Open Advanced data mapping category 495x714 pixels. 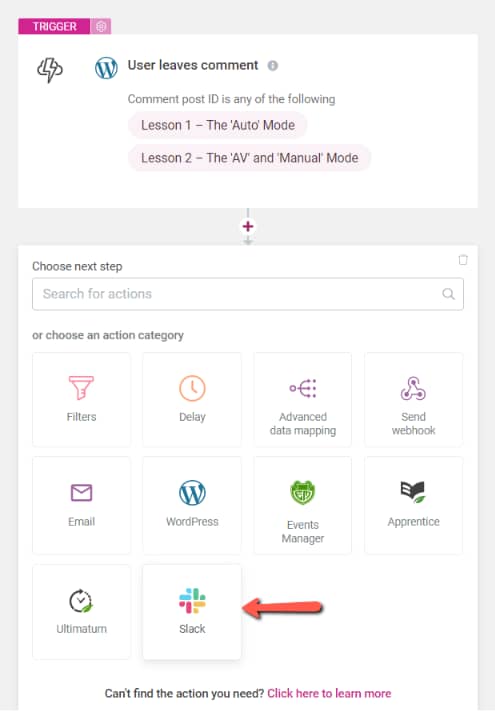click(x=302, y=399)
